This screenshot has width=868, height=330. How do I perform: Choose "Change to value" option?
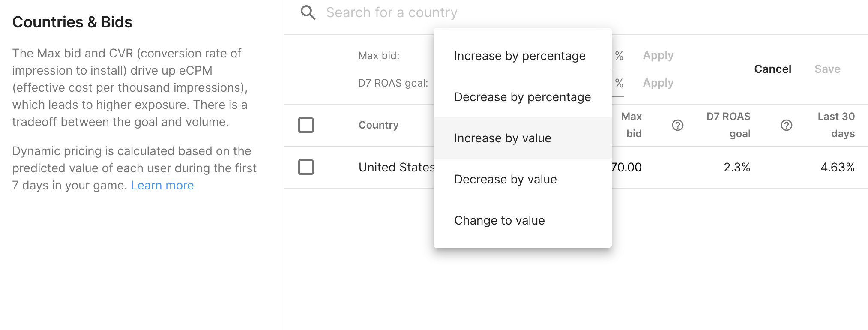[x=500, y=221]
